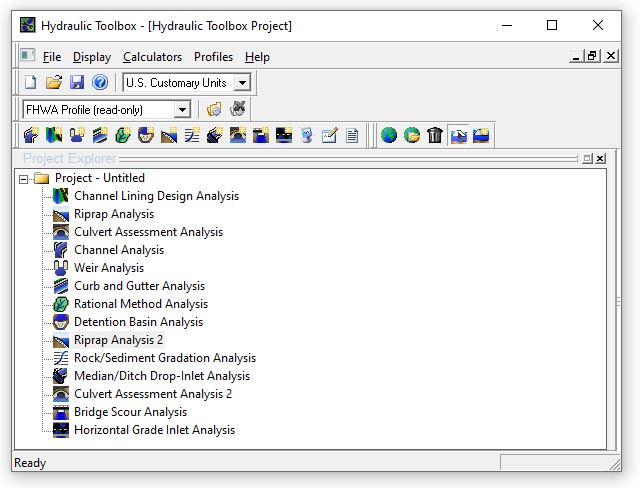640x488 pixels.
Task: Select the Project - Untitled folder
Action: [x=100, y=178]
